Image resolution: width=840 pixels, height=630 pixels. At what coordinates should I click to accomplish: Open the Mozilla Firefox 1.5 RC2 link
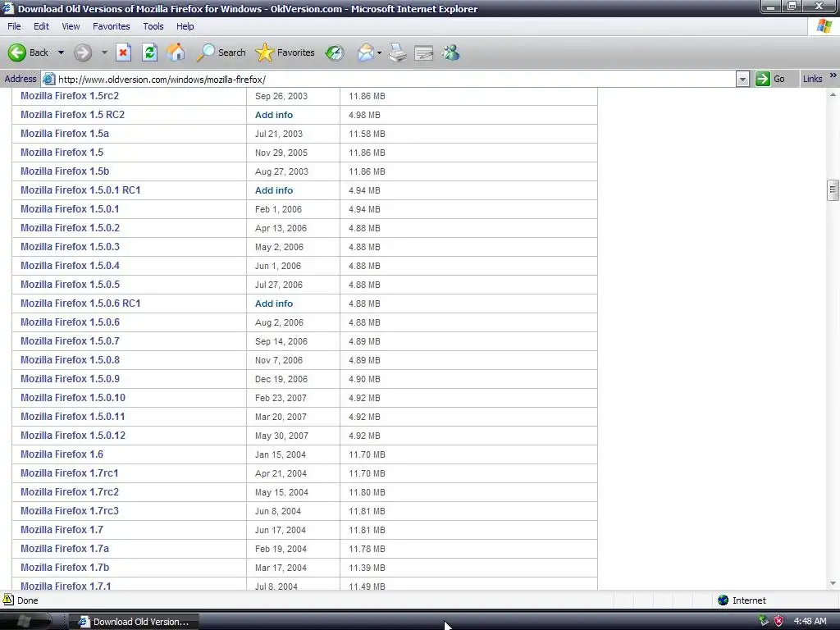tap(72, 115)
